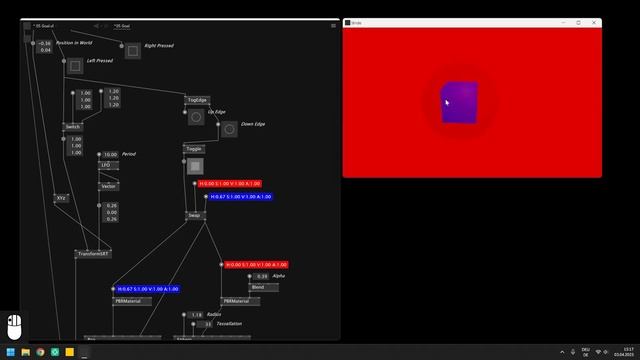
Task: Click the purple box in render window
Action: 460,102
